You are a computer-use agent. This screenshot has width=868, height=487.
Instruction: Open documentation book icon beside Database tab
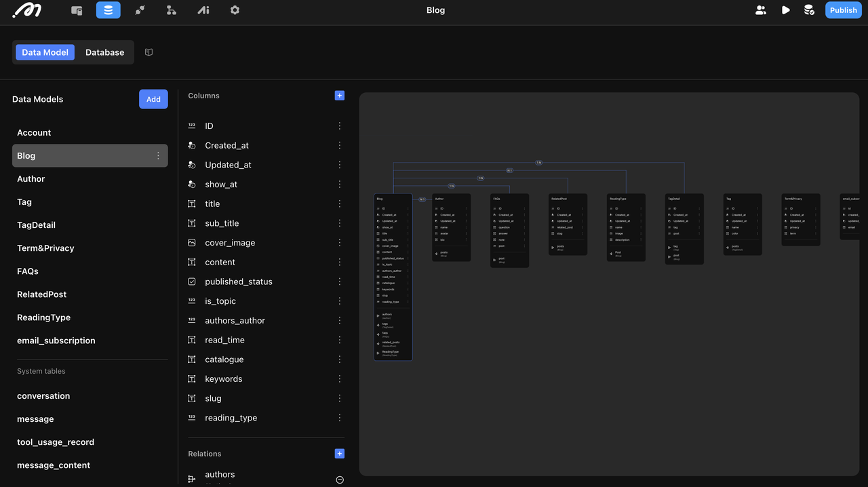coord(149,52)
